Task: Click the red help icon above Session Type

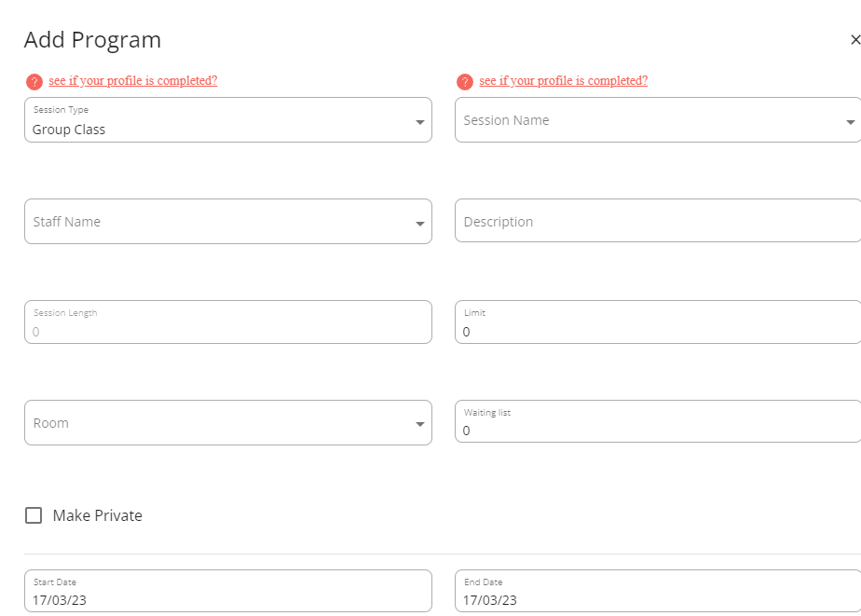Action: click(x=34, y=82)
